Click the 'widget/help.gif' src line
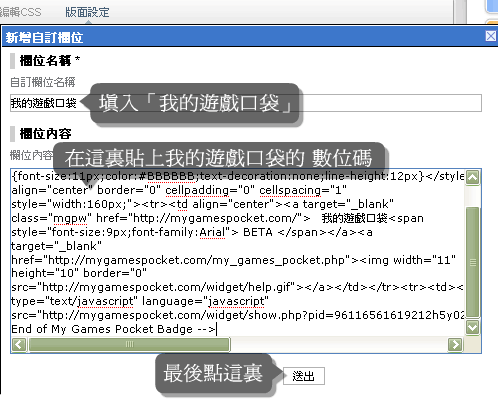 [237, 287]
